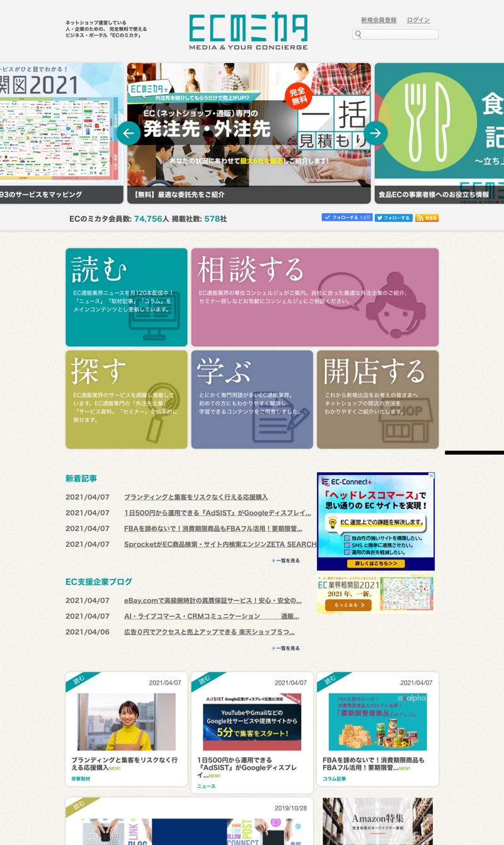Open the Amazon特集 banner
504x845 pixels.
[378, 821]
